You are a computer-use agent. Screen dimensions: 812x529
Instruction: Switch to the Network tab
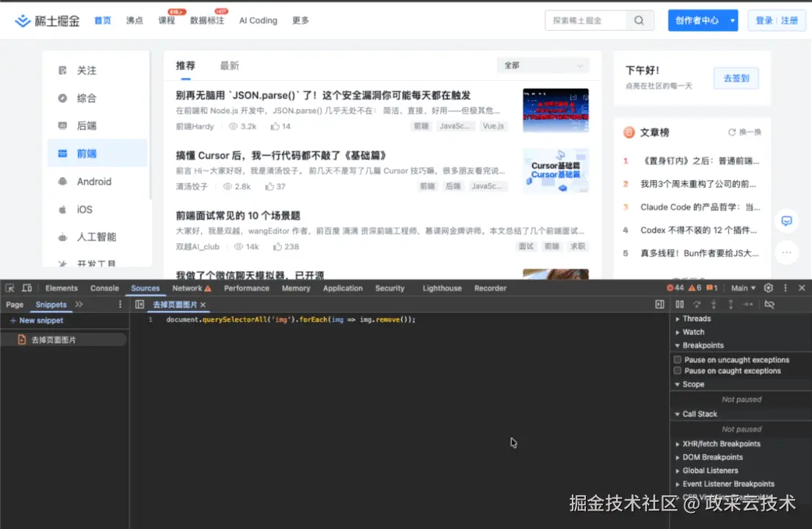point(192,288)
